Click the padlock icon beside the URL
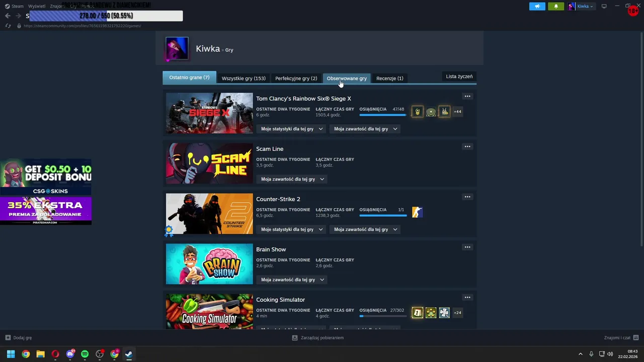 (19, 26)
